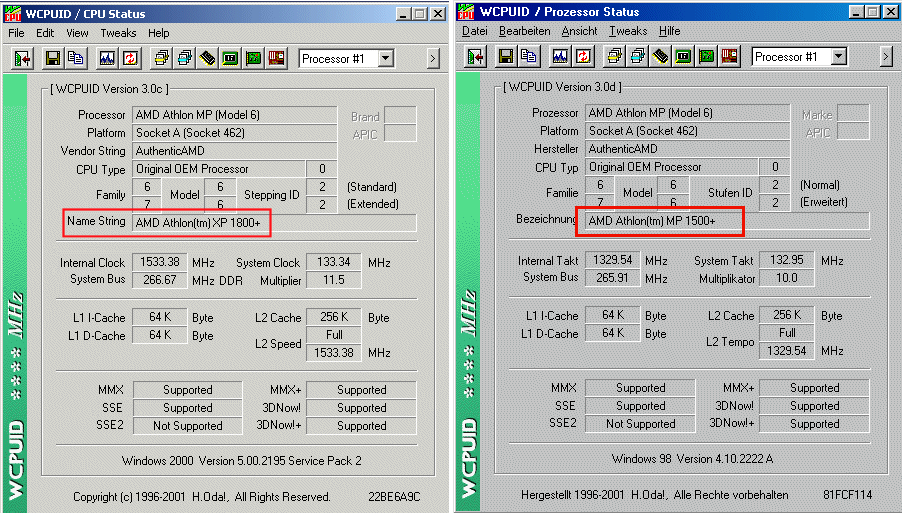
Task: Click the Vendor String field AuthenticAMD
Action: pyautogui.click(x=235, y=151)
